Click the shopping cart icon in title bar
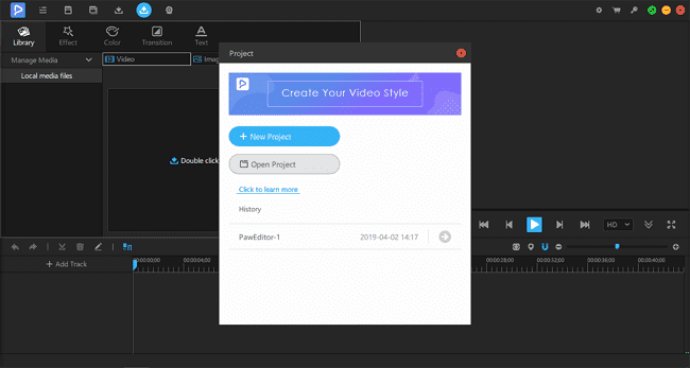 coord(617,10)
